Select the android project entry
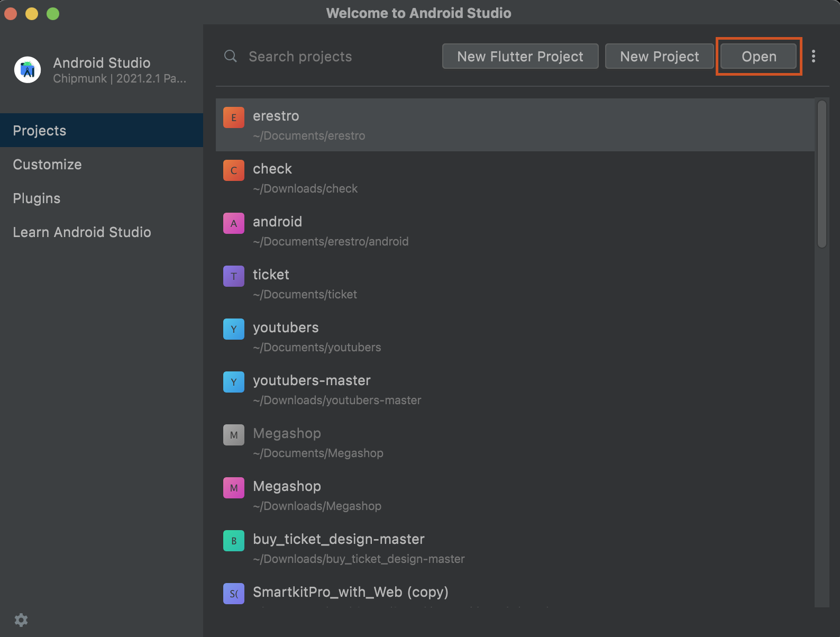This screenshot has width=840, height=637. 515,231
